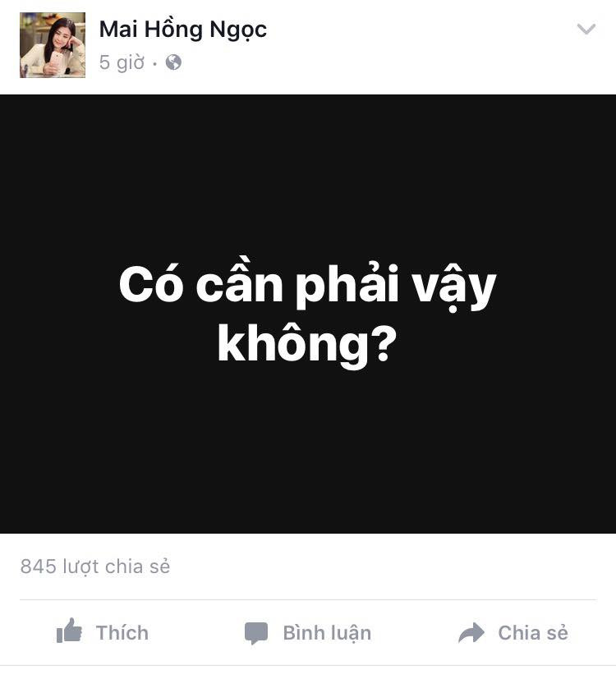
Task: Click the 'Chia sẻ' label
Action: pos(533,633)
